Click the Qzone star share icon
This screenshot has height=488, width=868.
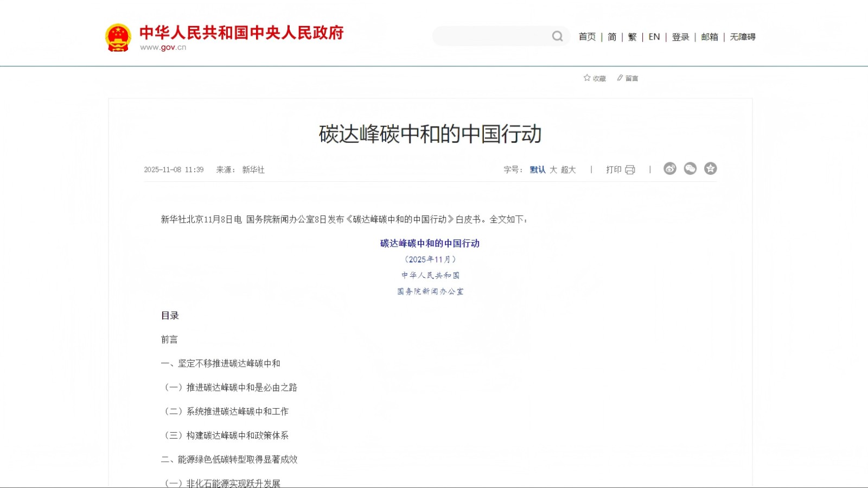coord(710,169)
